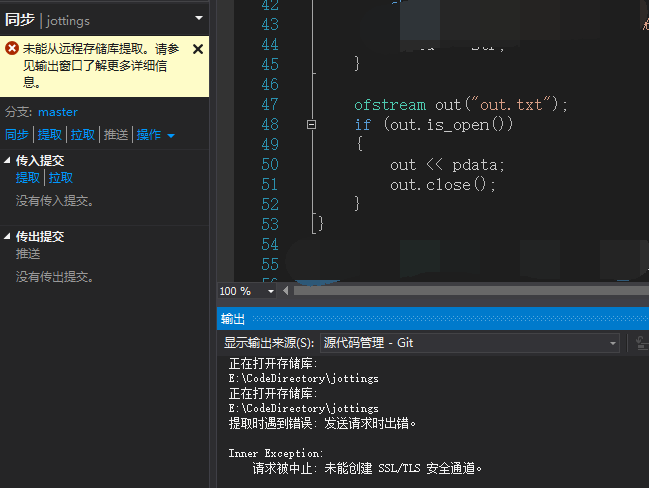Click 'out.close();' code line
This screenshot has width=649, height=488.
pos(442,185)
